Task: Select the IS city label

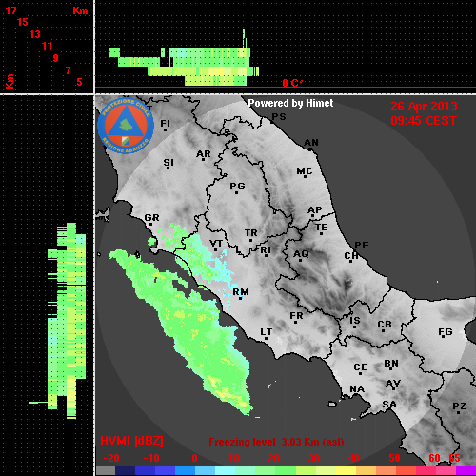Action: (355, 321)
